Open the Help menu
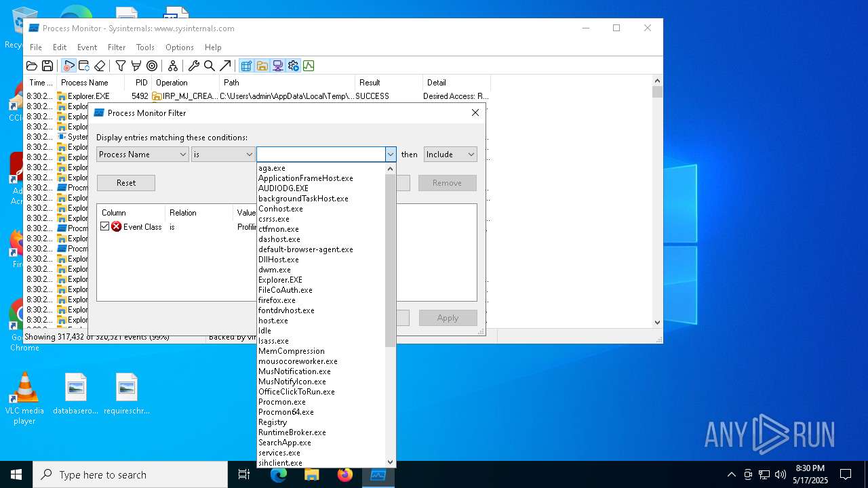The width and height of the screenshot is (868, 488). click(x=213, y=47)
